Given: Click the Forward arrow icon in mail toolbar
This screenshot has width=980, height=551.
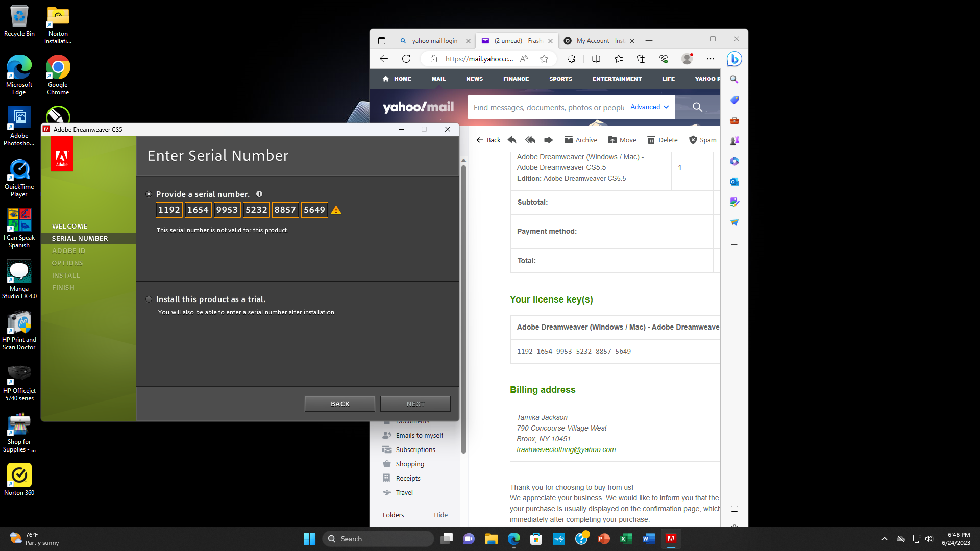Looking at the screenshot, I should (549, 140).
